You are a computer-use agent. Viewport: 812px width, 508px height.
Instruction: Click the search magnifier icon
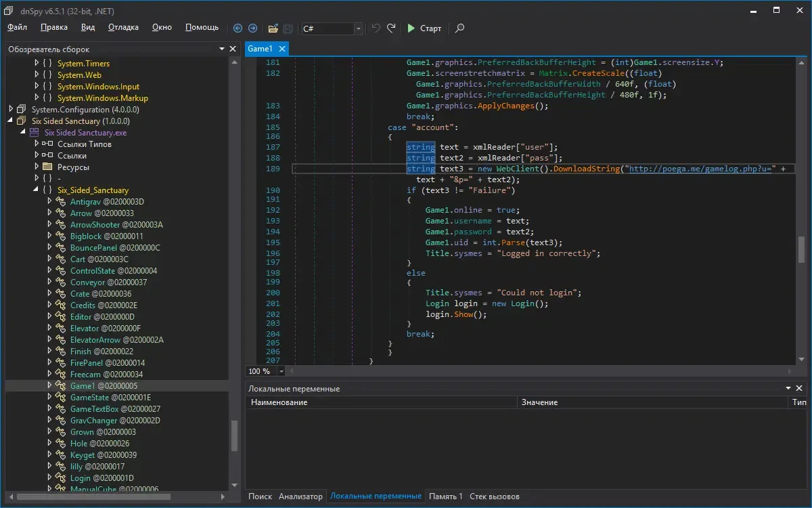459,28
